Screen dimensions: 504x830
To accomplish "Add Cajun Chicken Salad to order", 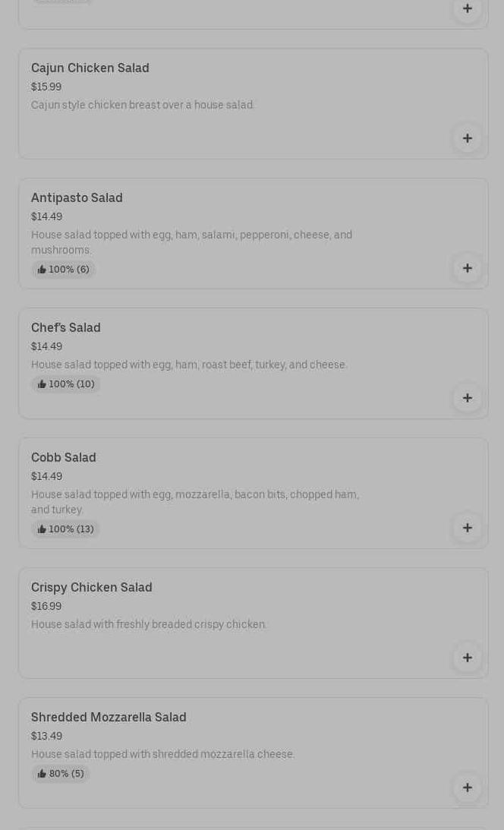I will coord(467,138).
